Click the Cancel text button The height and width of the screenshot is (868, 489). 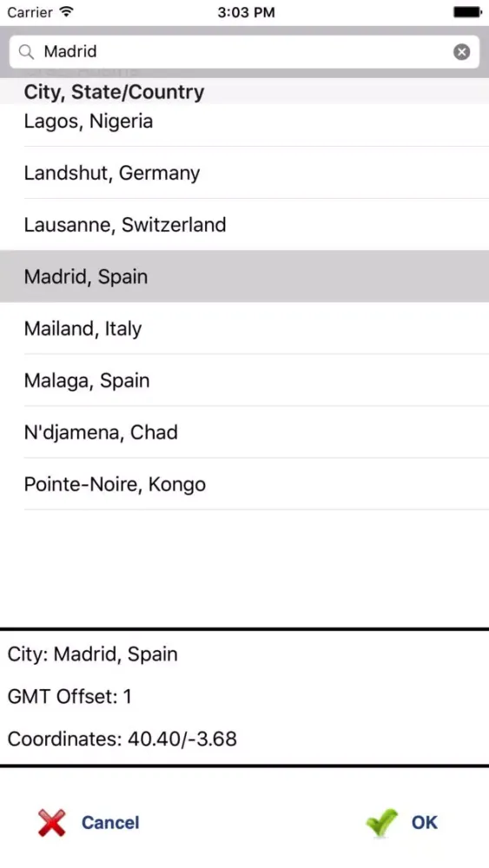(x=110, y=823)
